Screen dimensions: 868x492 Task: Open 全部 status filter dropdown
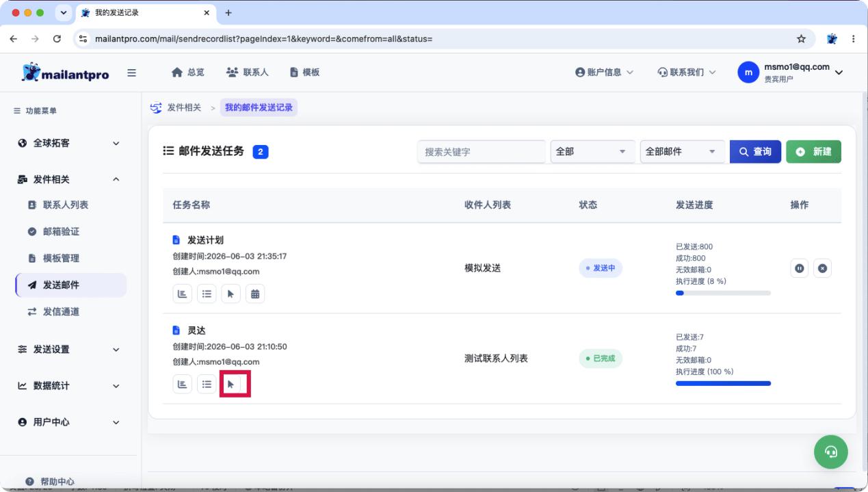pos(592,152)
